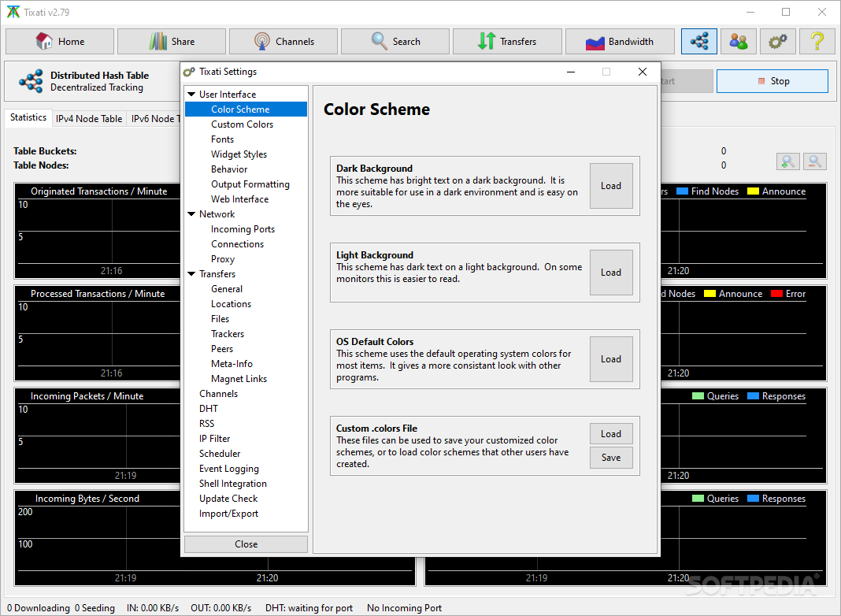Select Color Scheme in the settings tree
Screen dimensions: 841x616
(246, 109)
